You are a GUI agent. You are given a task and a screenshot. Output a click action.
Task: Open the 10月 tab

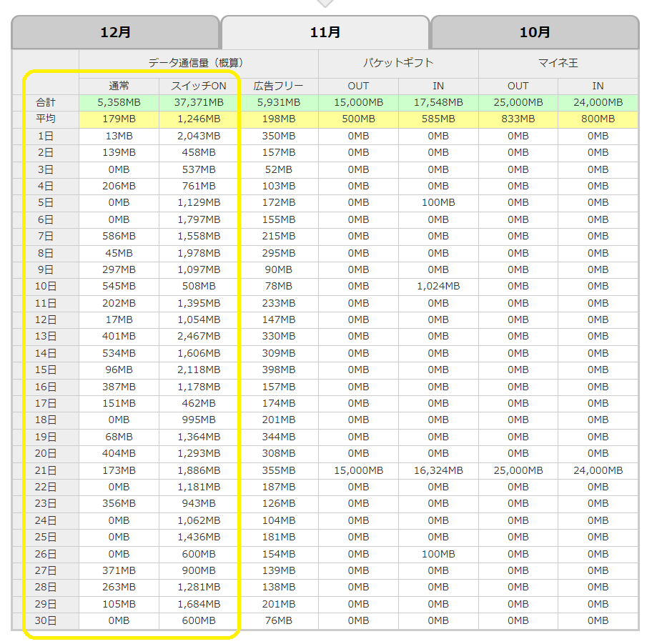tap(535, 32)
